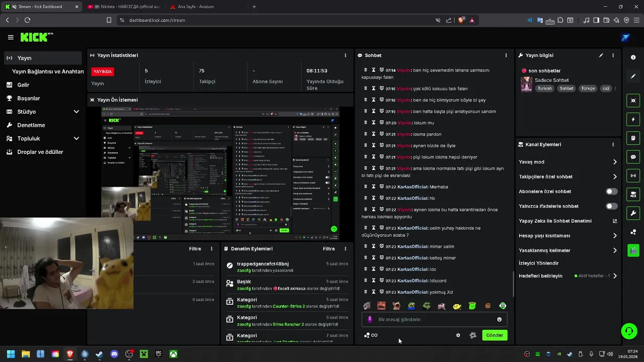Click the green clapperboard icon in right sidebar

pos(633,250)
